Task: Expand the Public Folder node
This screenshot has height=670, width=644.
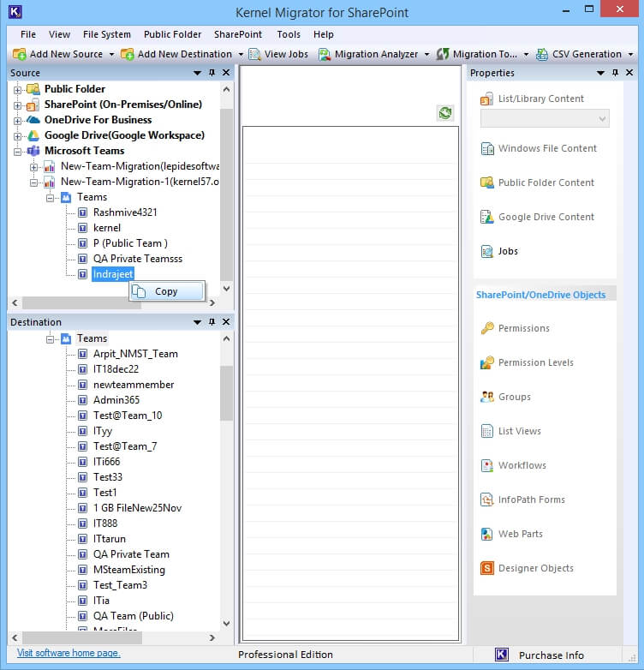Action: click(17, 90)
